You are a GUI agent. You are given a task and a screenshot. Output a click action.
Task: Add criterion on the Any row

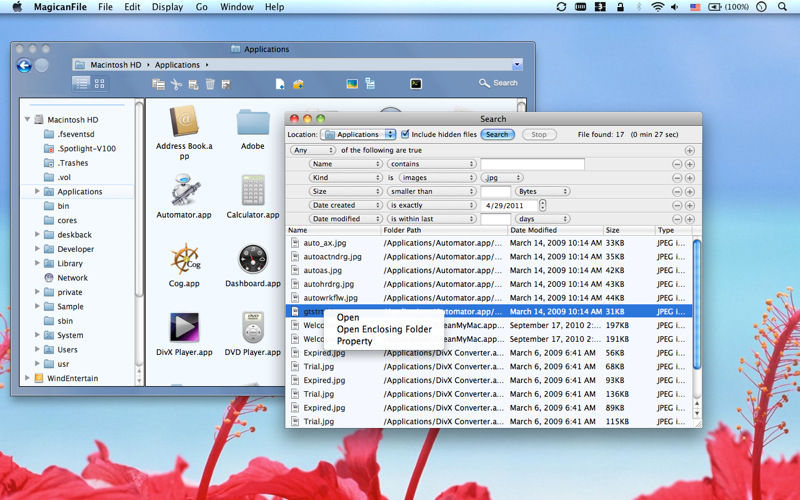point(689,151)
